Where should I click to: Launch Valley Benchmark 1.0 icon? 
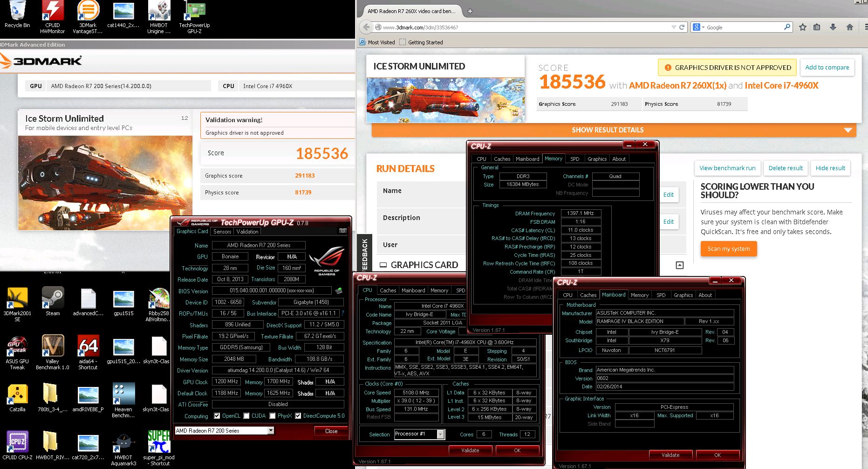(x=53, y=352)
